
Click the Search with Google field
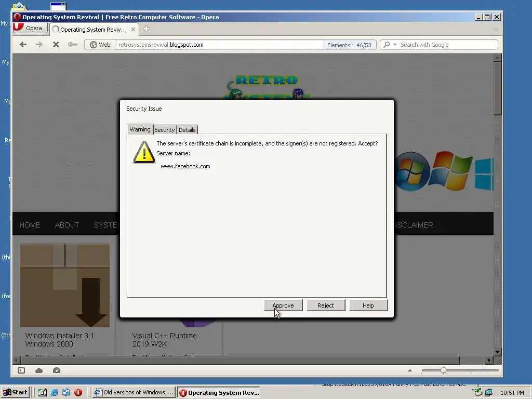point(448,45)
